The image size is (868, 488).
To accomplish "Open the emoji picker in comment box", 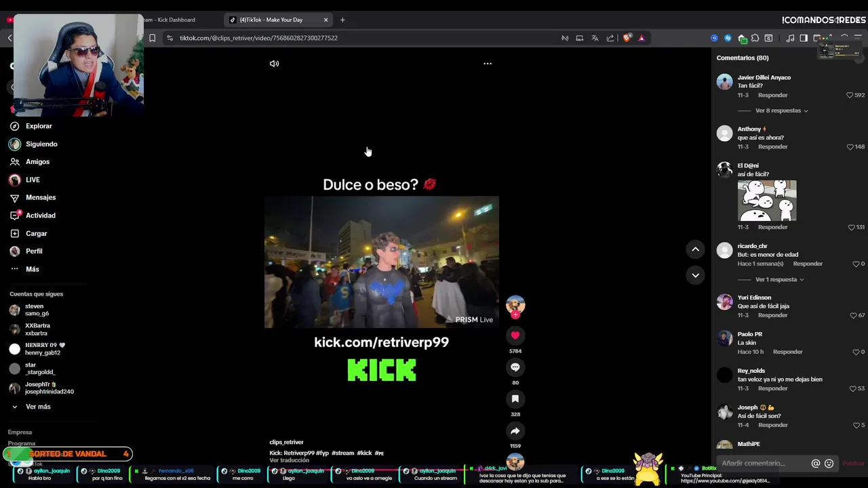I will click(829, 464).
